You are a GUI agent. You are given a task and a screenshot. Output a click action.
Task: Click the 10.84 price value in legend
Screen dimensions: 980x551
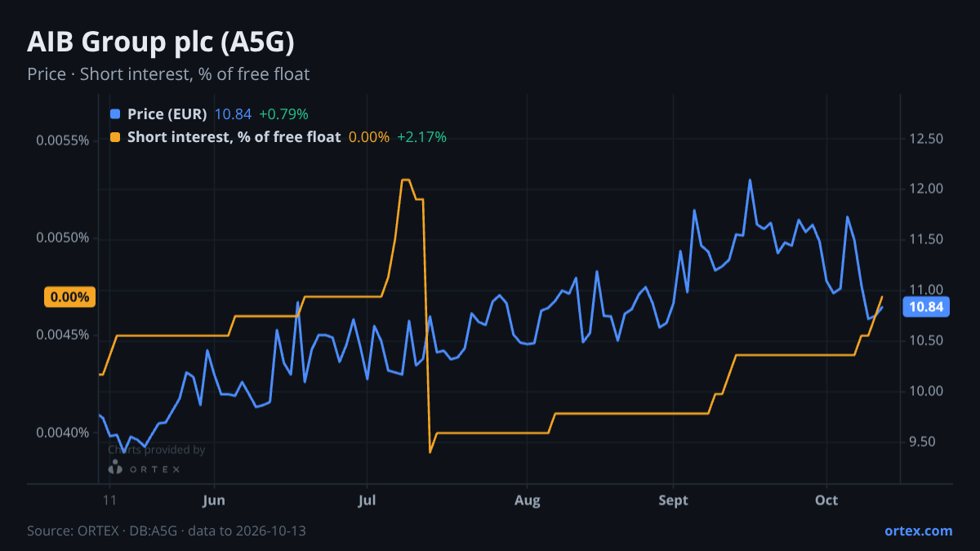point(233,114)
